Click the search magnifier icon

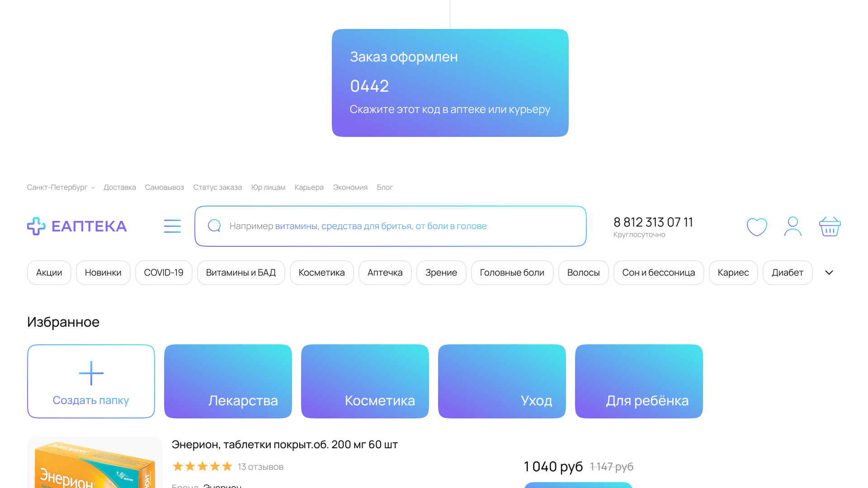click(214, 226)
